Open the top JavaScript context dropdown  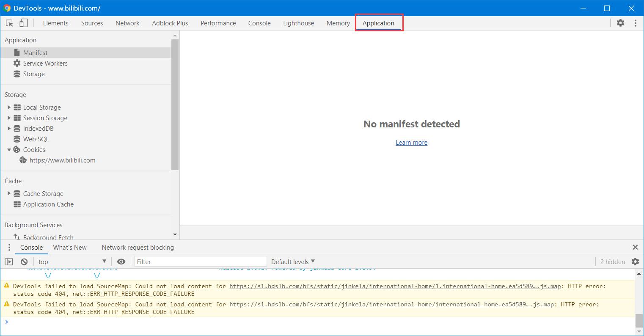[72, 262]
